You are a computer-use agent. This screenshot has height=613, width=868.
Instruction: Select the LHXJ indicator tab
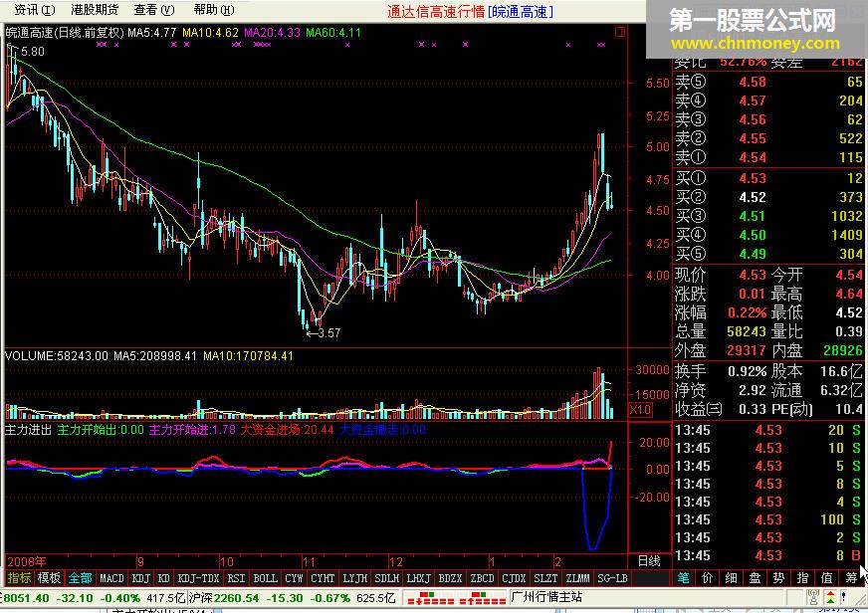tap(418, 578)
